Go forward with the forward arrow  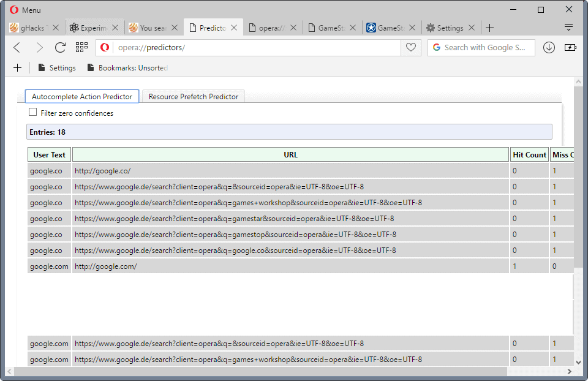click(x=39, y=48)
